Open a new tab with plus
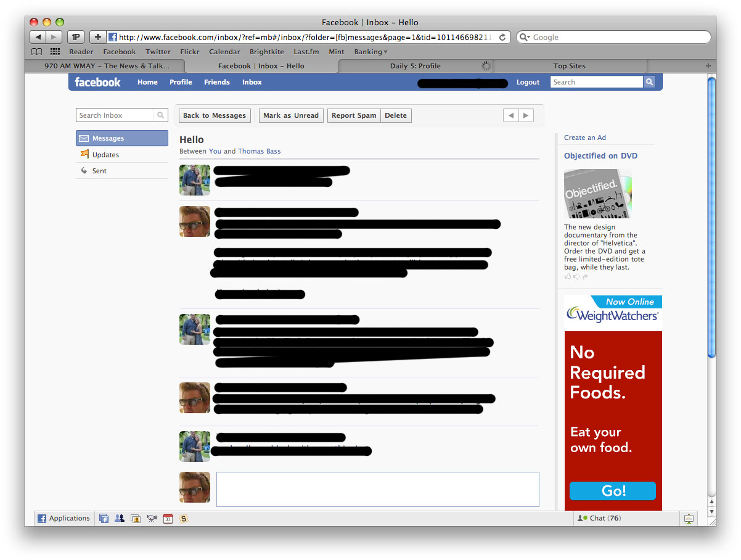This screenshot has width=741, height=560. click(708, 66)
